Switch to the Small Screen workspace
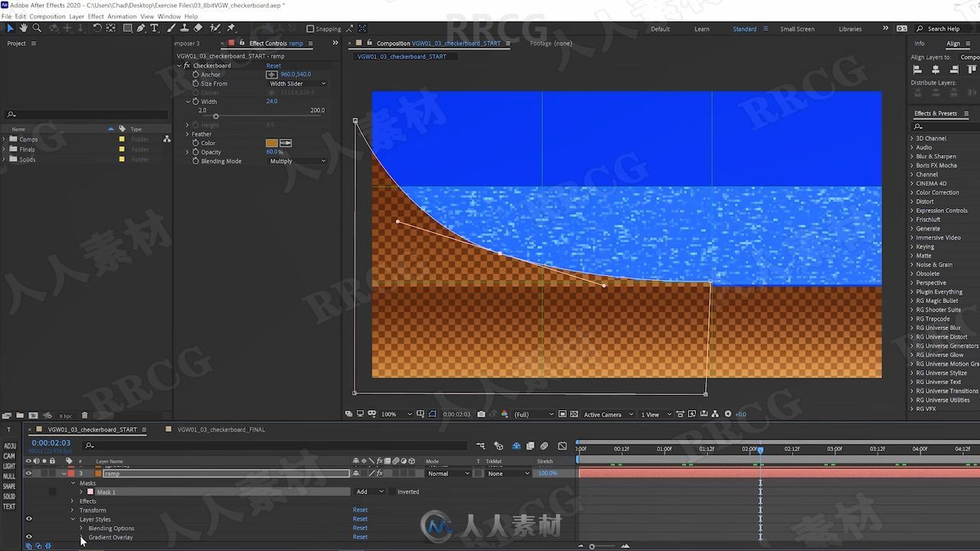Screen dimensions: 980x551 [x=797, y=29]
